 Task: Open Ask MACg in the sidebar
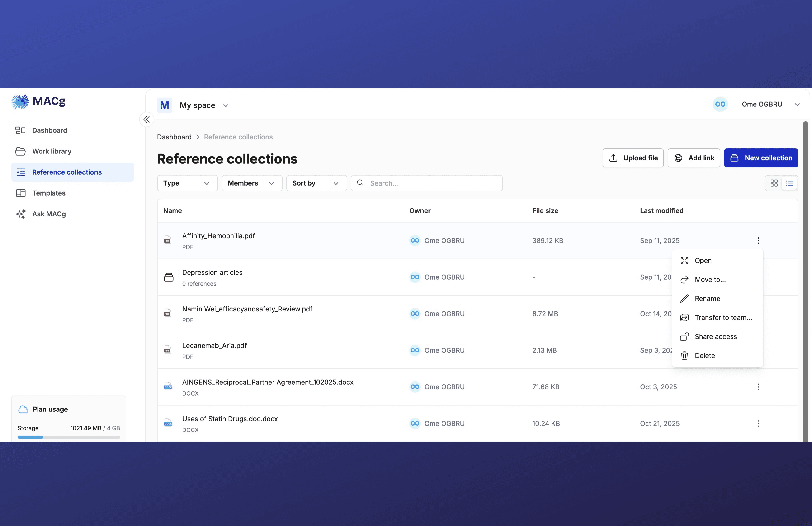pos(72,214)
